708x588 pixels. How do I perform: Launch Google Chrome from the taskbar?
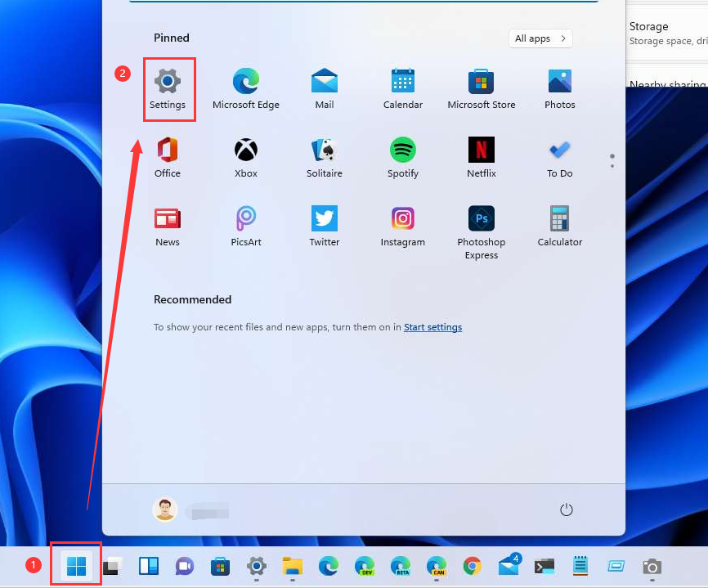[x=473, y=565]
